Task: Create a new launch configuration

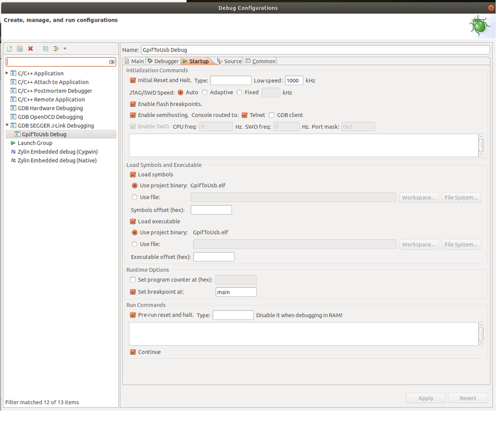Action: pyautogui.click(x=9, y=48)
